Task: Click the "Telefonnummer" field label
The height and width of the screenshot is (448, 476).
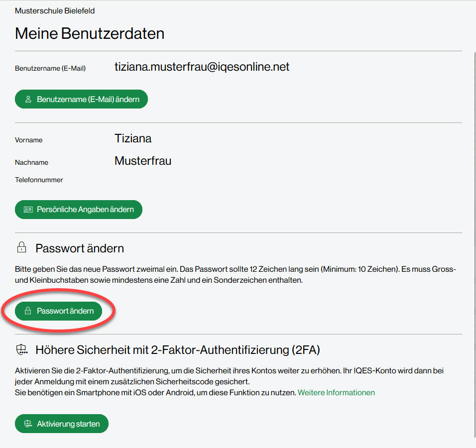Action: 39,180
